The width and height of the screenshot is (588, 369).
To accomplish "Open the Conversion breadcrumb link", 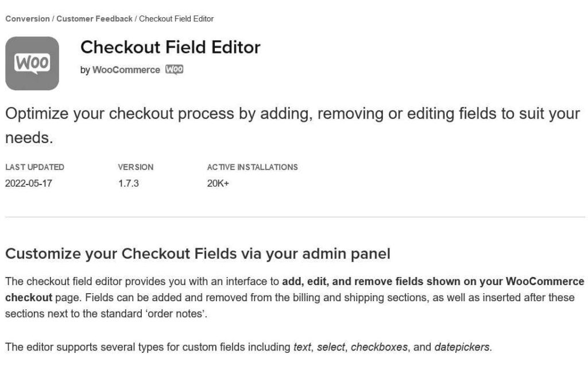I will (28, 19).
